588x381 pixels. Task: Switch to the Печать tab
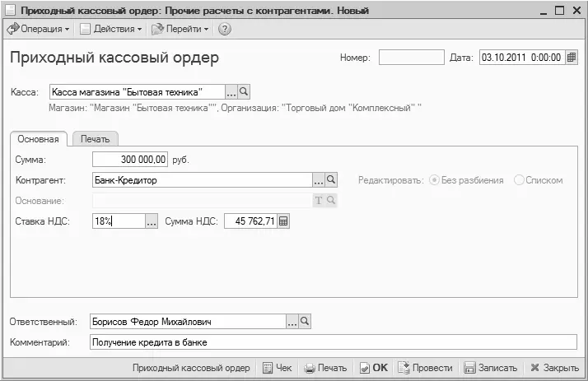[96, 139]
